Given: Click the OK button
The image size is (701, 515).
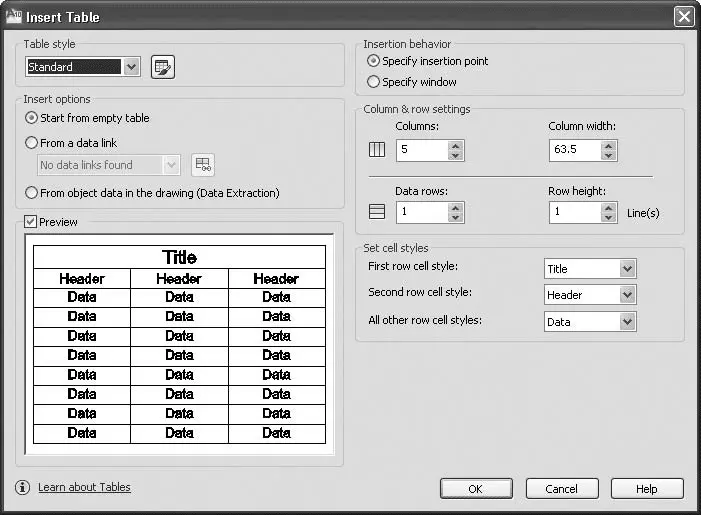Looking at the screenshot, I should coord(476,489).
